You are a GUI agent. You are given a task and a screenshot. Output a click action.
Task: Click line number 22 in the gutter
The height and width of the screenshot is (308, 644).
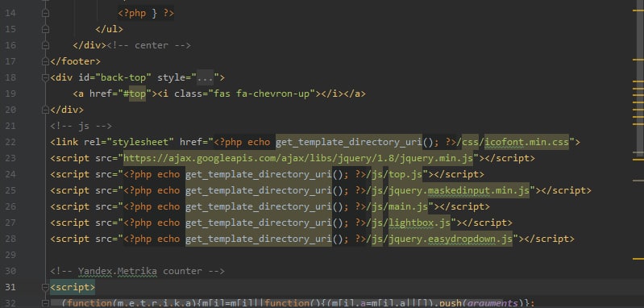[x=11, y=142]
